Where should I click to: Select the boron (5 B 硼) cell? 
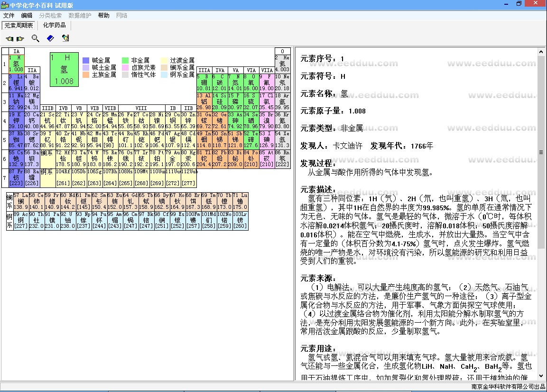tap(204, 83)
